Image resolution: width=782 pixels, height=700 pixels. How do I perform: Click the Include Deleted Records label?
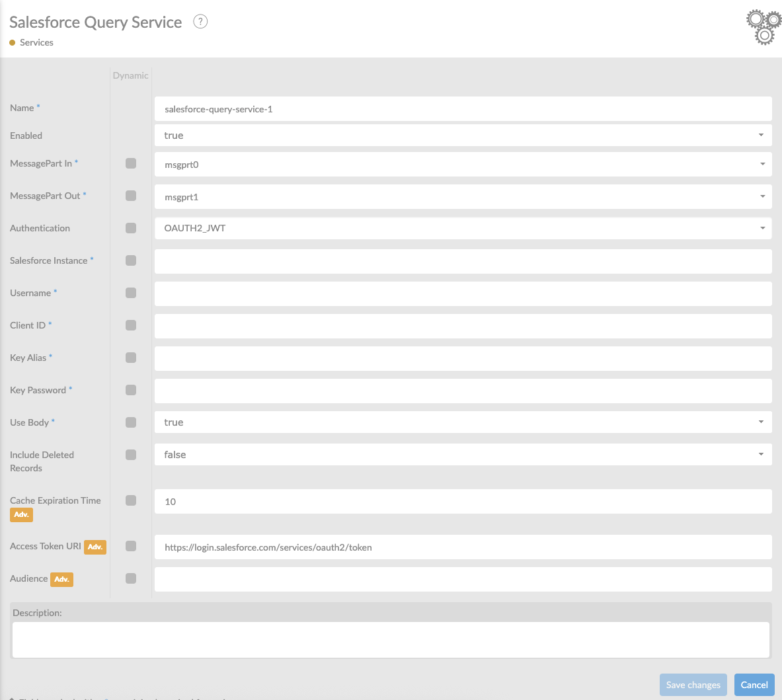[x=42, y=461]
